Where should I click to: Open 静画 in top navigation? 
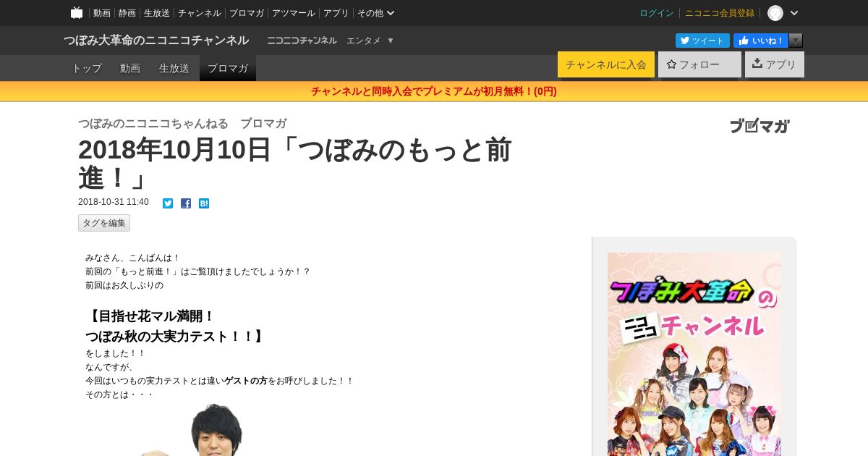click(x=127, y=13)
